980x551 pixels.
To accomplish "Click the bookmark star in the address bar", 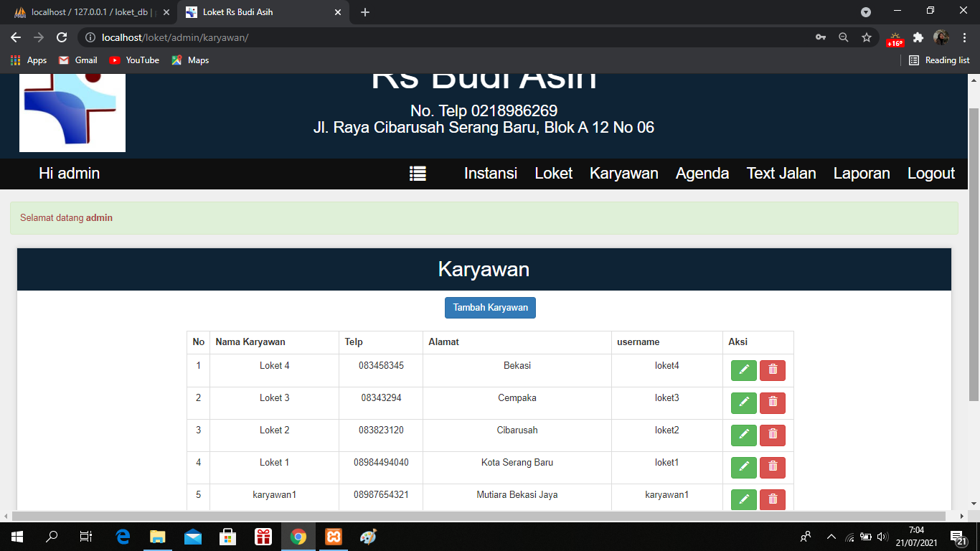I will click(867, 37).
